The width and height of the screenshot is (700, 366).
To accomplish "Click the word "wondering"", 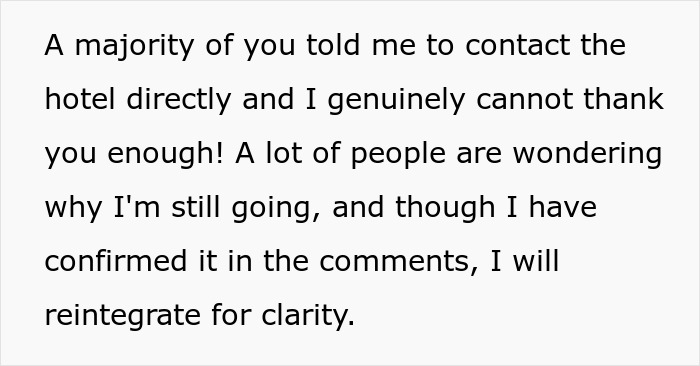I will [587, 154].
